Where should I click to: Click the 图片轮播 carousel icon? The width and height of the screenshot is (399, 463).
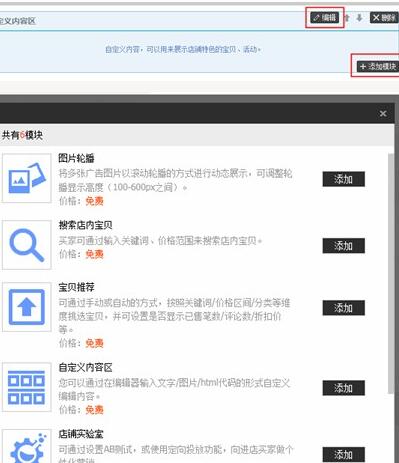(27, 178)
